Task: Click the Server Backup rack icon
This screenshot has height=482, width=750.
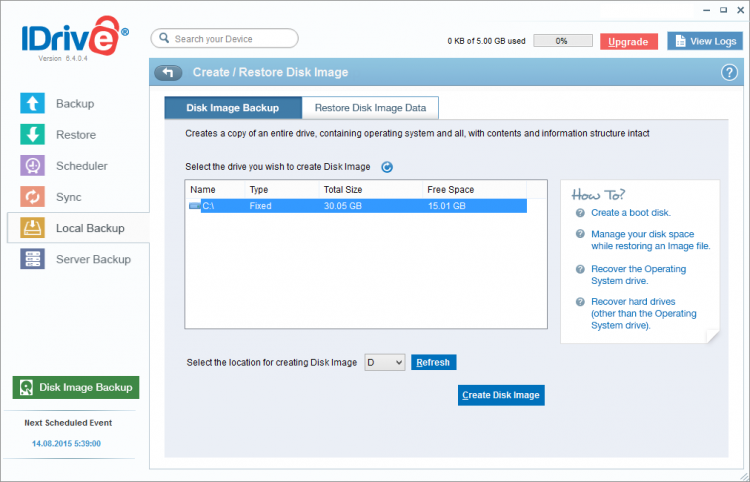Action: click(33, 259)
